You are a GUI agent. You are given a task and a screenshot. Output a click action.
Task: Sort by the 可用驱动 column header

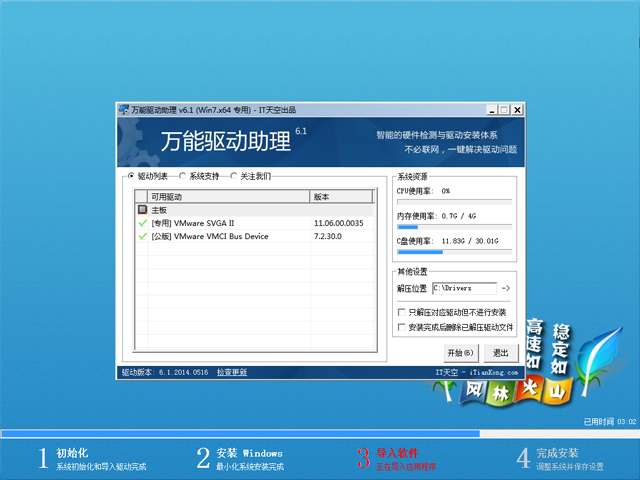pos(225,197)
